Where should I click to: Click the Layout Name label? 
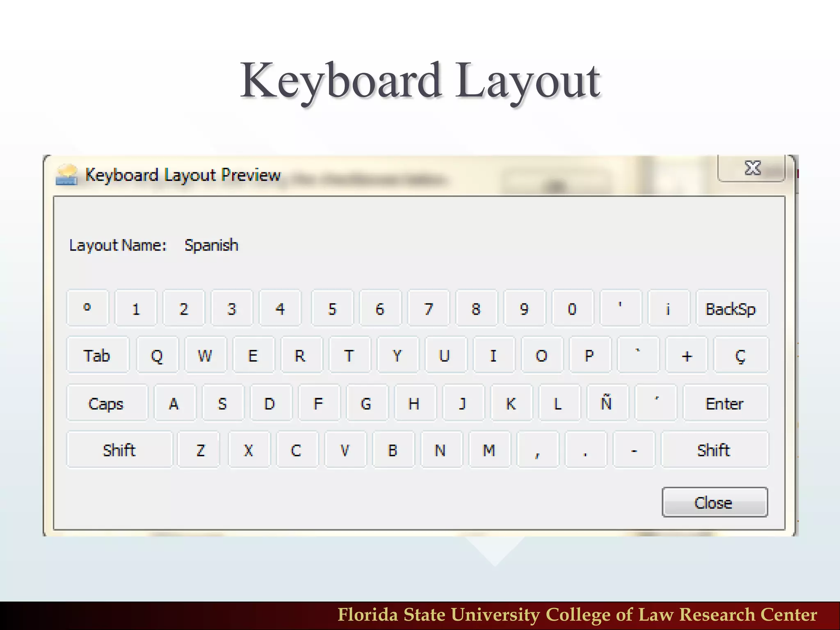pos(118,245)
